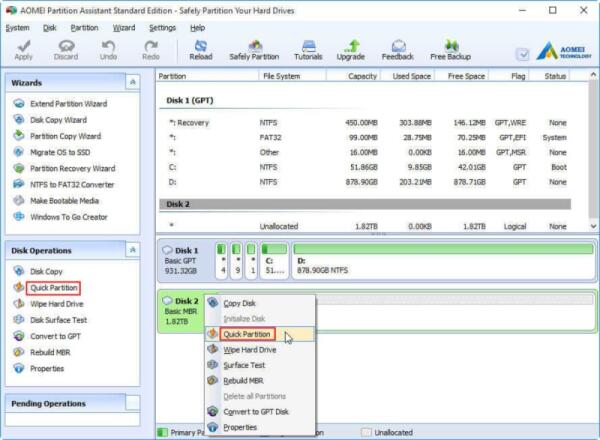Select Convert to GPT Disk in context menu
The width and height of the screenshot is (600, 440).
pos(257,411)
